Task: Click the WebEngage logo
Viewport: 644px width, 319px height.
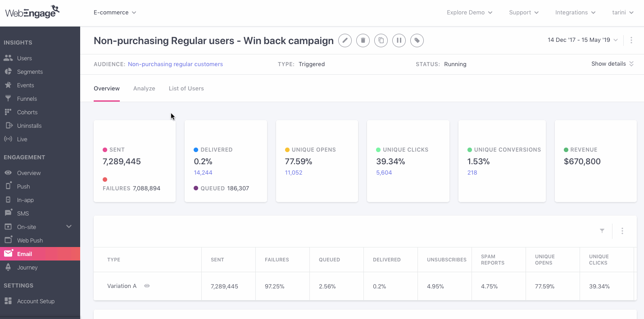Action: coord(32,12)
